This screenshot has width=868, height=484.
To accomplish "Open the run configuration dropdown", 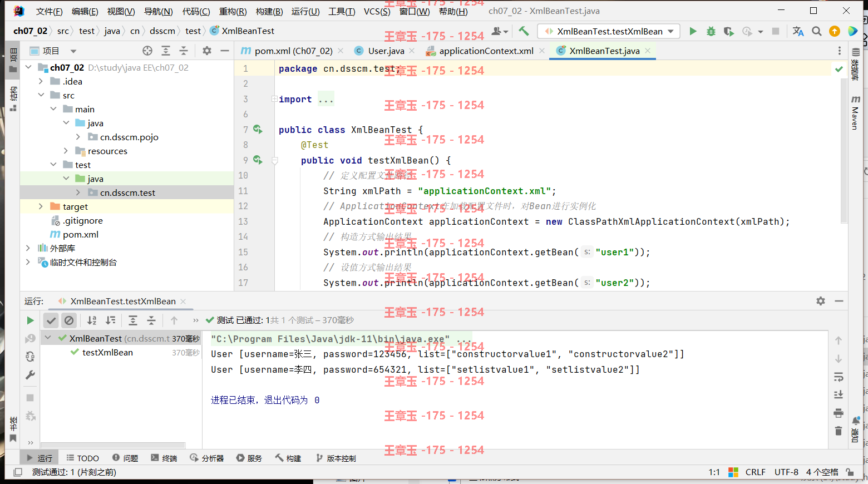I will (610, 31).
